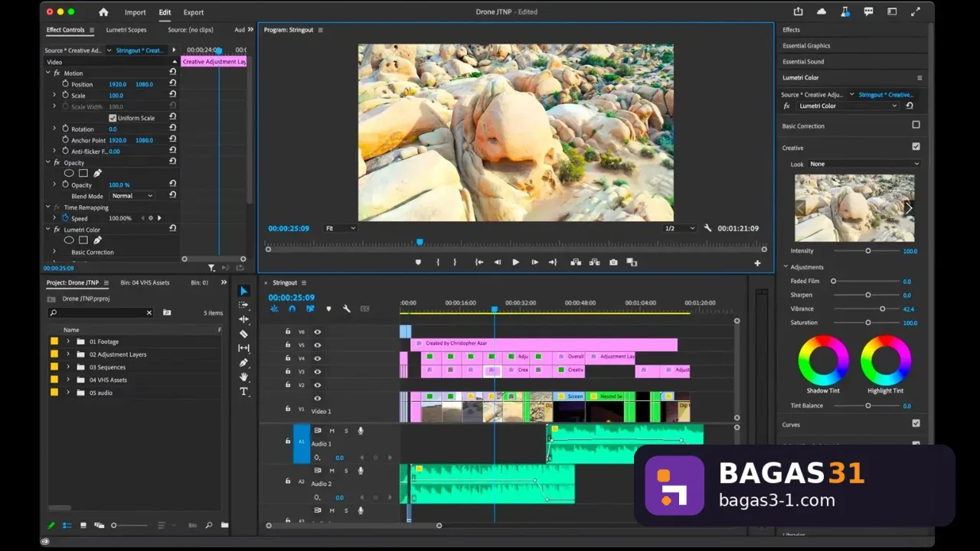Reset the Lumetri Color effect
980x551 pixels.
909,106
